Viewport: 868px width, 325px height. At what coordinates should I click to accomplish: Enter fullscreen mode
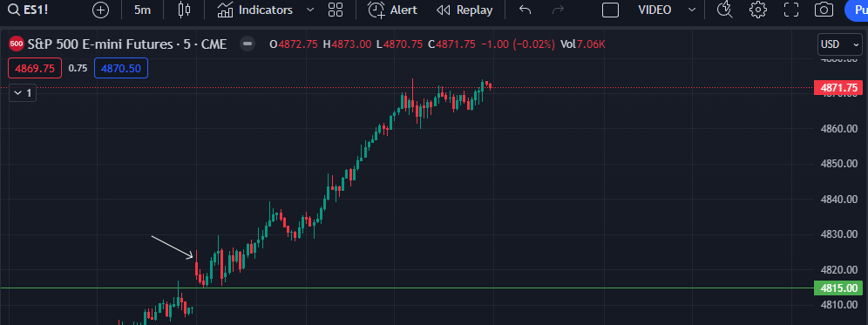(791, 10)
